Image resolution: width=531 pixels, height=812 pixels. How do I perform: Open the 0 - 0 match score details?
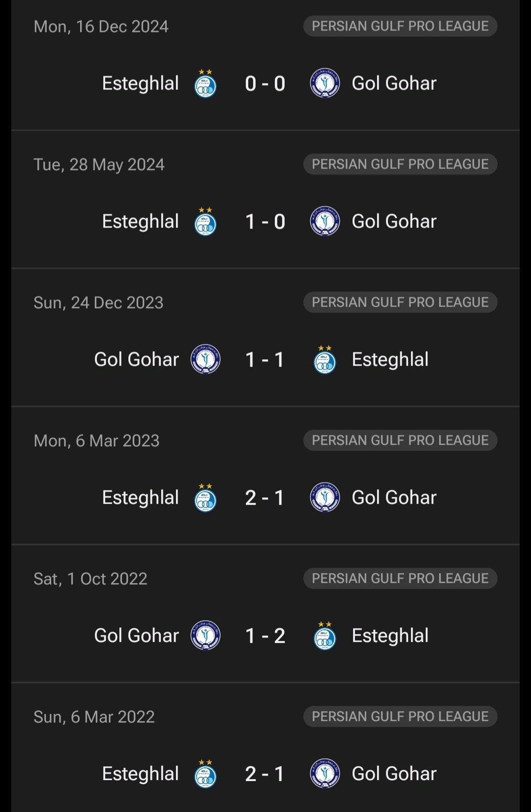pos(265,84)
